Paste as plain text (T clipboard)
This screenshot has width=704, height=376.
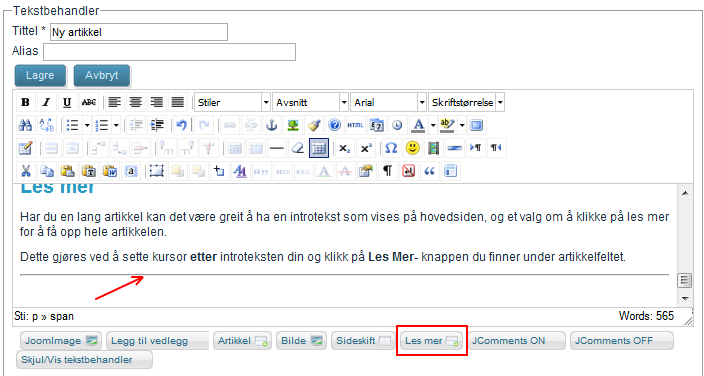pos(89,171)
